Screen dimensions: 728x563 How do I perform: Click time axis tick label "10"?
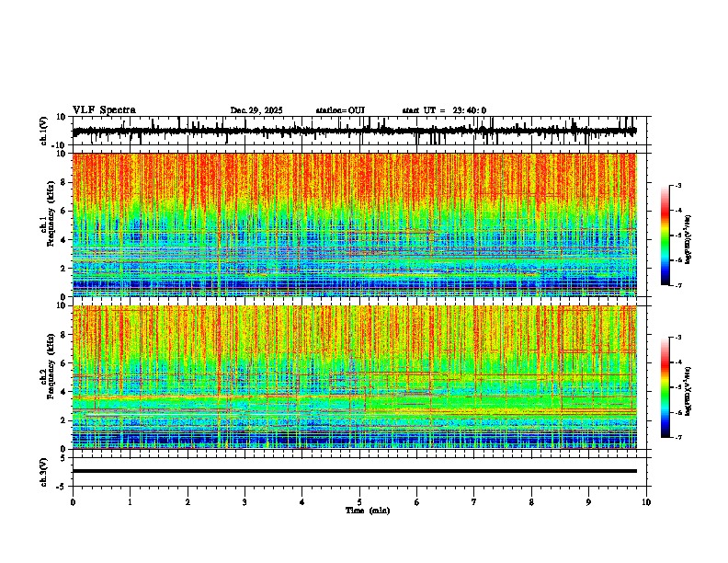646,502
